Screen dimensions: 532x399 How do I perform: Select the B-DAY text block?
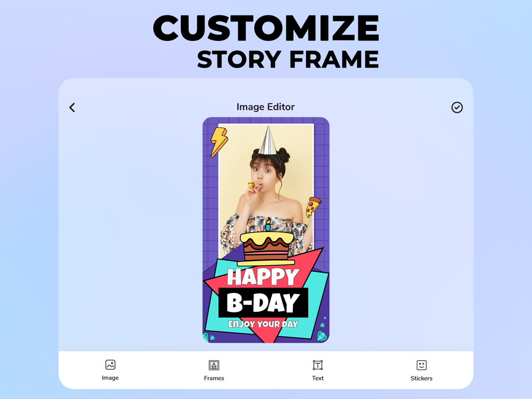click(x=263, y=303)
